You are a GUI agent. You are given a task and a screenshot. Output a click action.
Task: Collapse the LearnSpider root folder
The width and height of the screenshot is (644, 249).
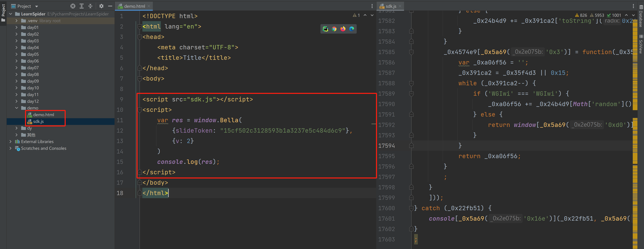(x=11, y=14)
